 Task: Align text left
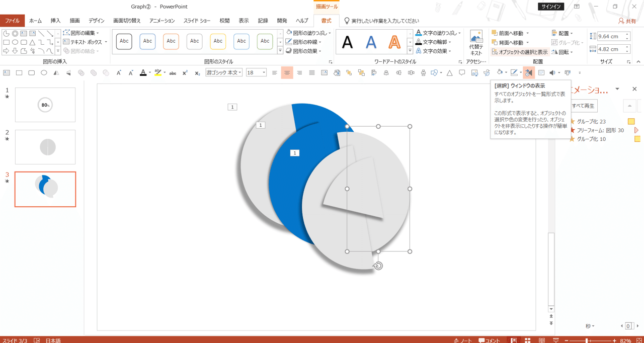click(x=275, y=73)
